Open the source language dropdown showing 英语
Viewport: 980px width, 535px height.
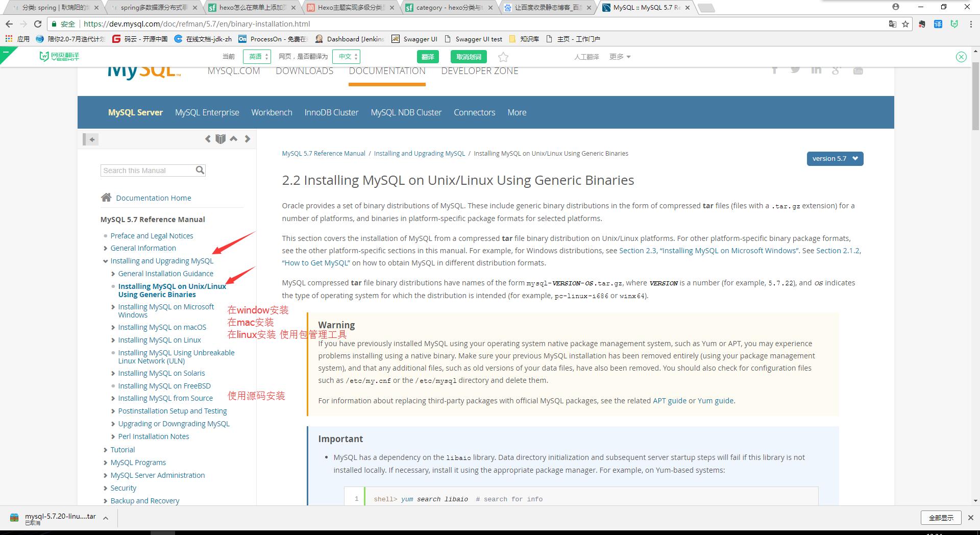coord(257,57)
